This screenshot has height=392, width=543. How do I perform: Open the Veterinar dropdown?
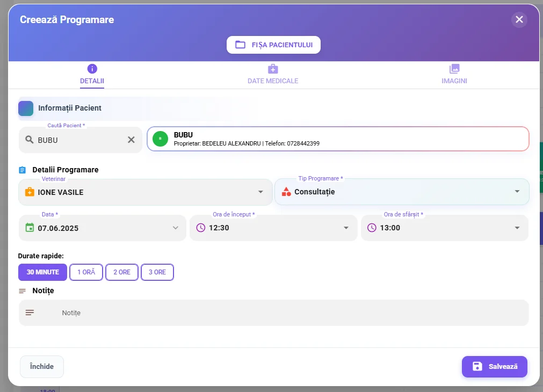(260, 192)
